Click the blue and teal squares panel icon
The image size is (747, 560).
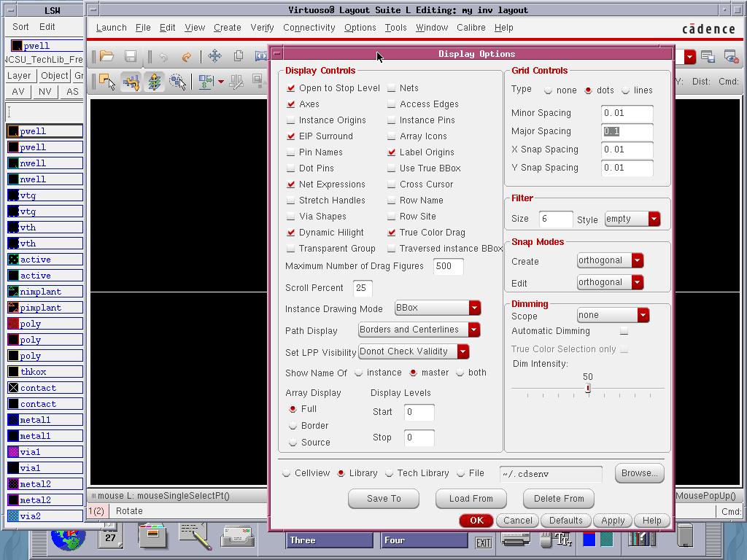click(598, 540)
